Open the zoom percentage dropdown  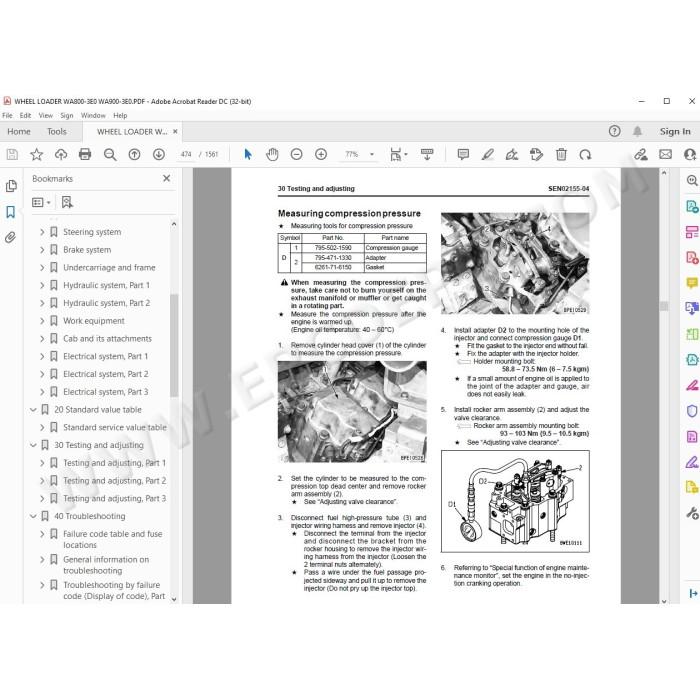click(371, 154)
